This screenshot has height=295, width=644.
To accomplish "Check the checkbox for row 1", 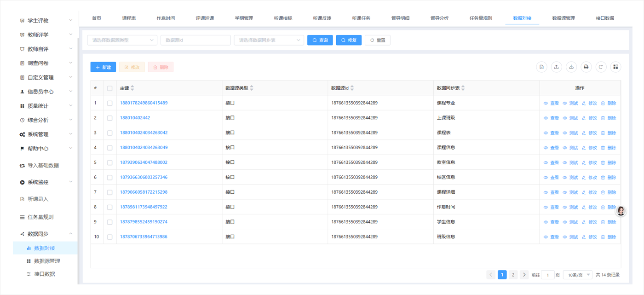I will coord(109,103).
